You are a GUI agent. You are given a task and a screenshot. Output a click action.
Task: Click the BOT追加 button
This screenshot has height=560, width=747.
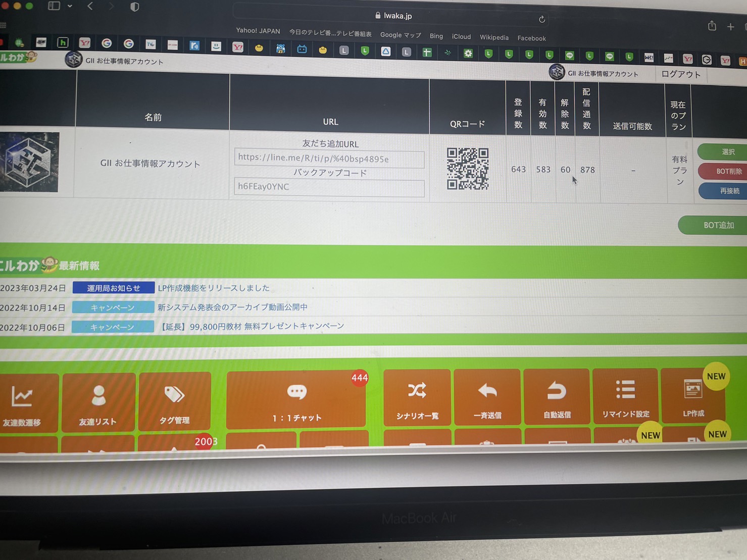click(713, 225)
